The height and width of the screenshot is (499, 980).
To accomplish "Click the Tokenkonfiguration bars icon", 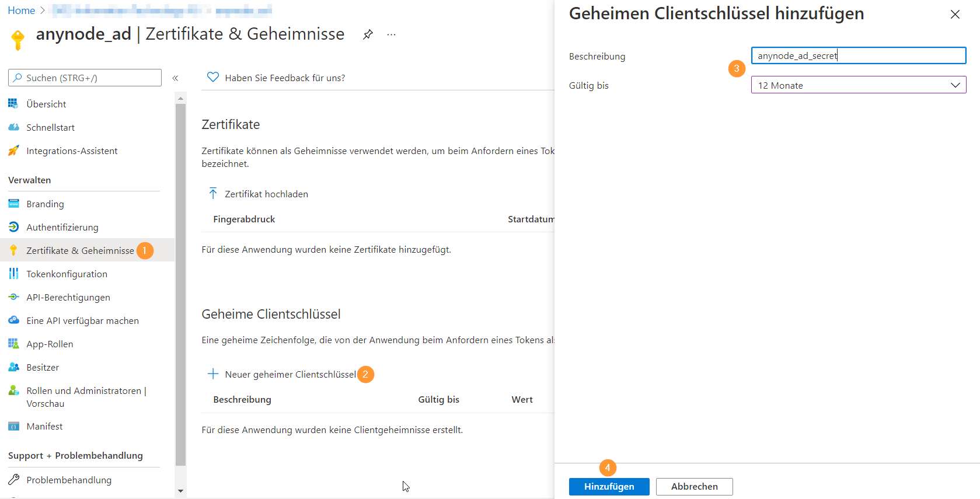I will click(x=13, y=274).
